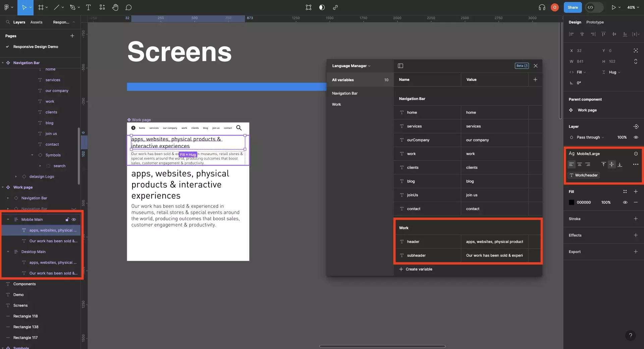Select the Rectangle 138 layer

point(25,327)
